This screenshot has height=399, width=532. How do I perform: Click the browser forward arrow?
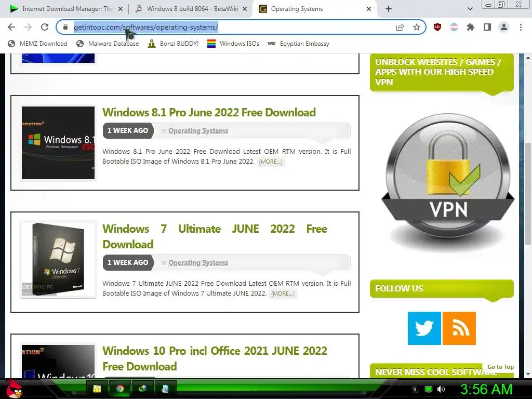click(x=28, y=27)
